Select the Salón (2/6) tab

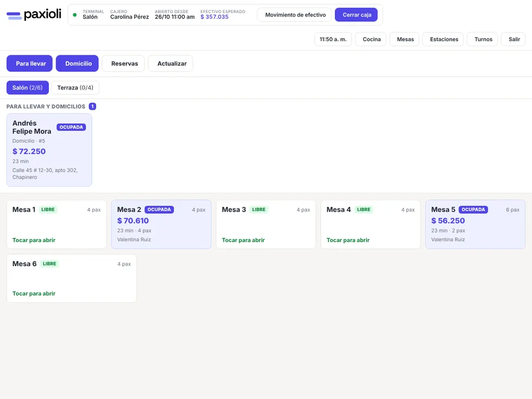pos(28,87)
